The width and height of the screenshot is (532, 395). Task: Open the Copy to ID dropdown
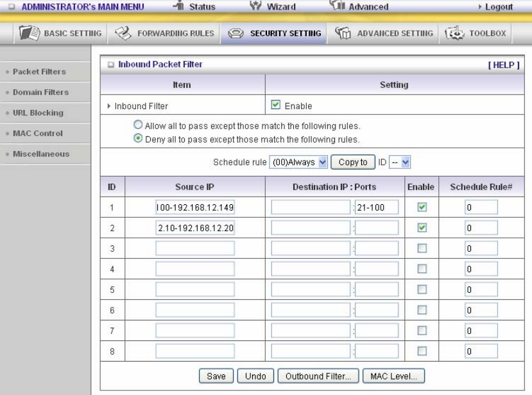pyautogui.click(x=400, y=162)
